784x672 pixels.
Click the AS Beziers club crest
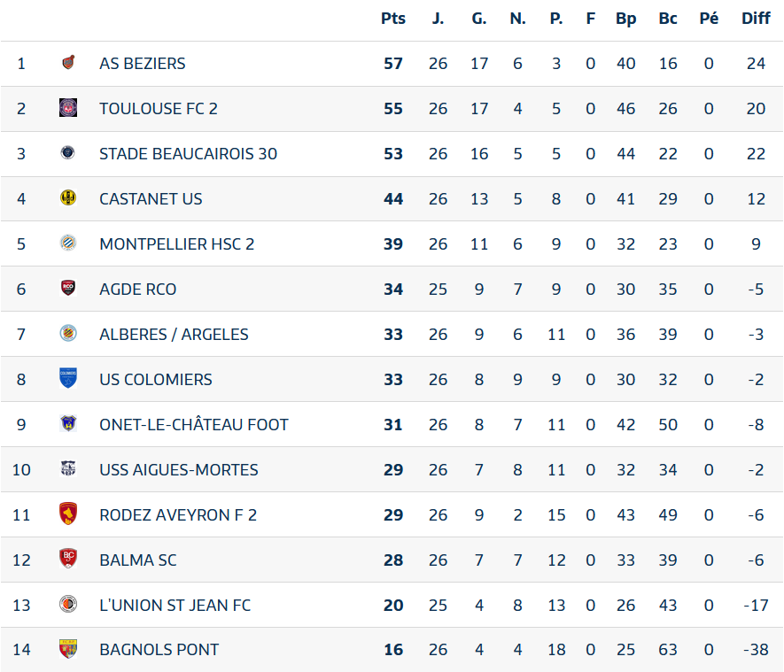pyautogui.click(x=68, y=63)
